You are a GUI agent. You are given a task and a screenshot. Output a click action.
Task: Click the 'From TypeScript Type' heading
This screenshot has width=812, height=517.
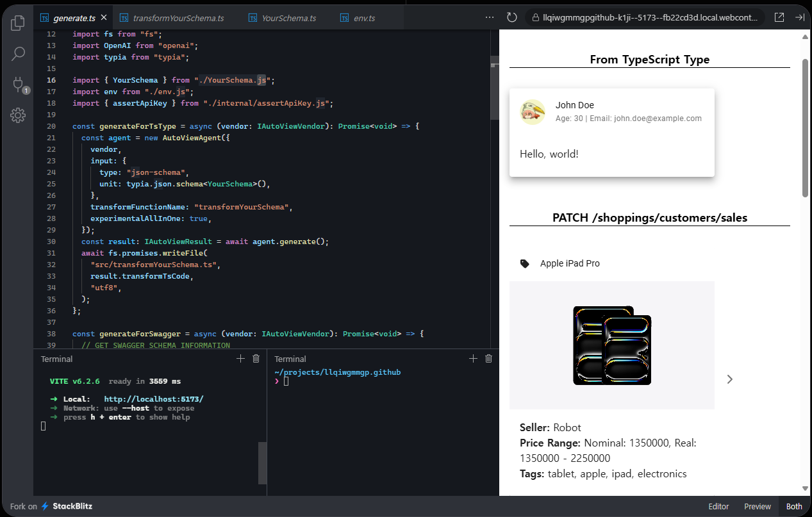[x=650, y=60]
